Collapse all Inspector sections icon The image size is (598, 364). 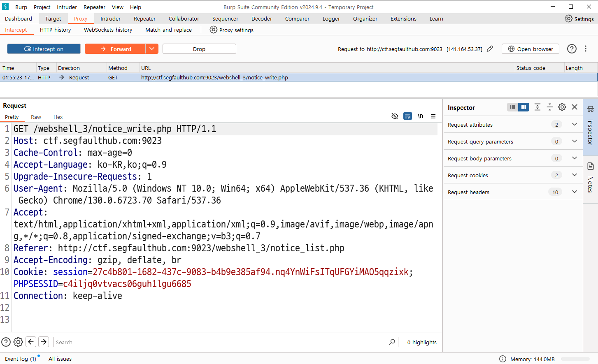coord(550,107)
